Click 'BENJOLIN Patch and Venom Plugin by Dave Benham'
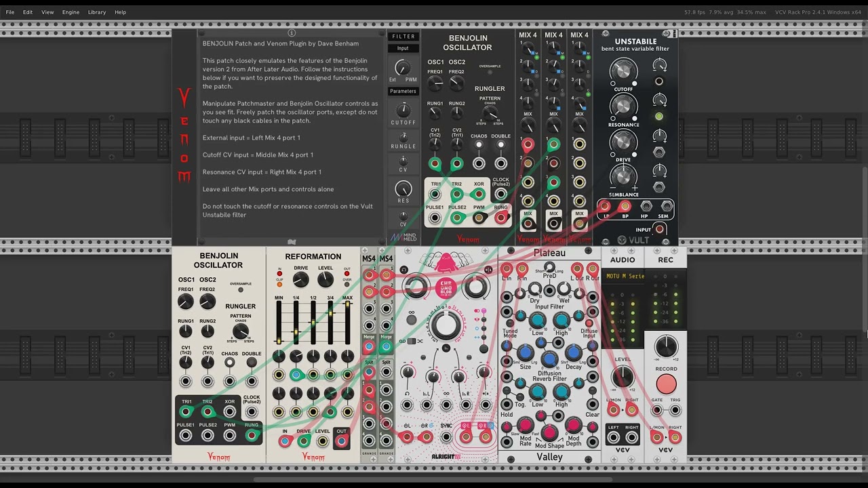This screenshot has height=488, width=868. [281, 43]
